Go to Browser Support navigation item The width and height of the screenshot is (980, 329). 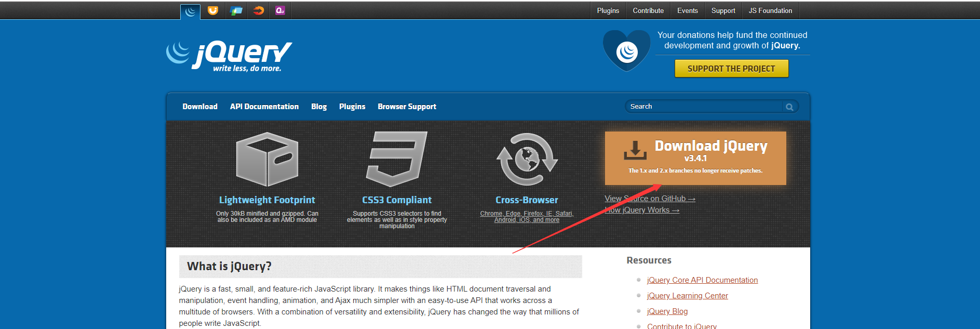(407, 107)
